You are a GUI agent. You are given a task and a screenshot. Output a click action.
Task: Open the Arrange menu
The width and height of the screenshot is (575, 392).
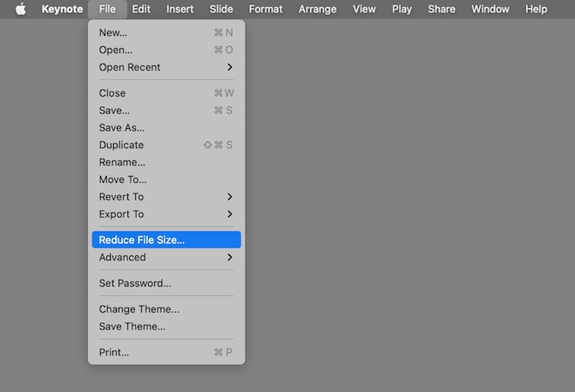click(317, 10)
